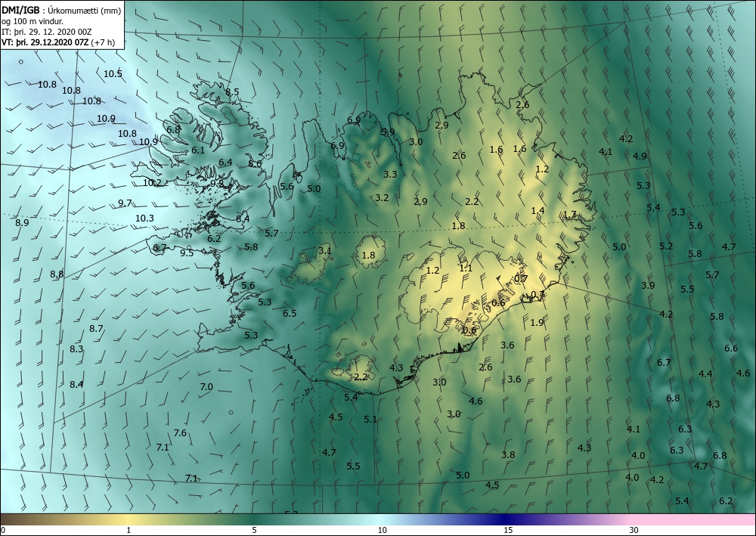Click the 8.9 value label
756x536 pixels.
pos(22,223)
